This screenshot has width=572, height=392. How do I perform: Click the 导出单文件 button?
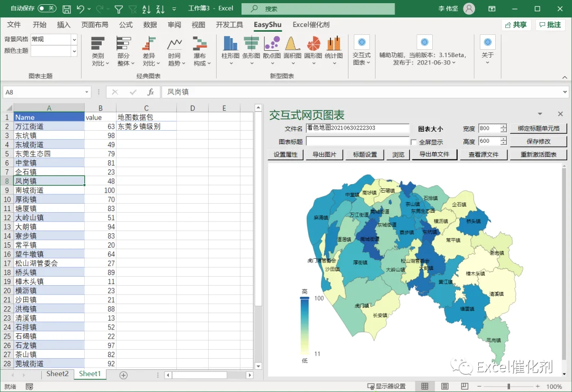coord(434,155)
